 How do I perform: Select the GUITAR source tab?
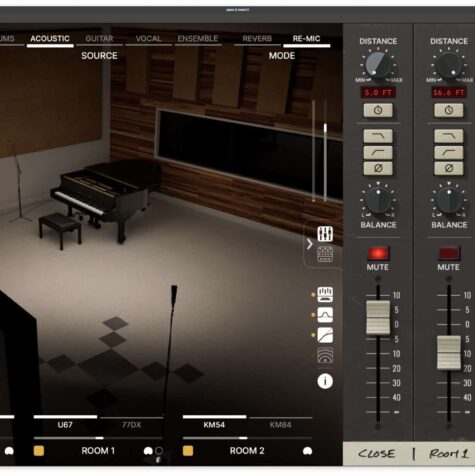tap(99, 39)
